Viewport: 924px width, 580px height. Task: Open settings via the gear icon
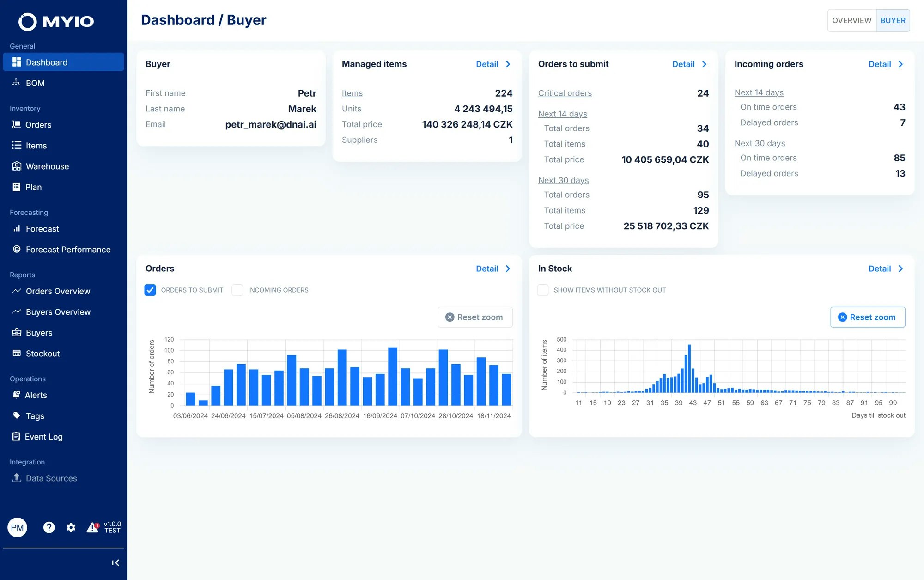point(71,527)
